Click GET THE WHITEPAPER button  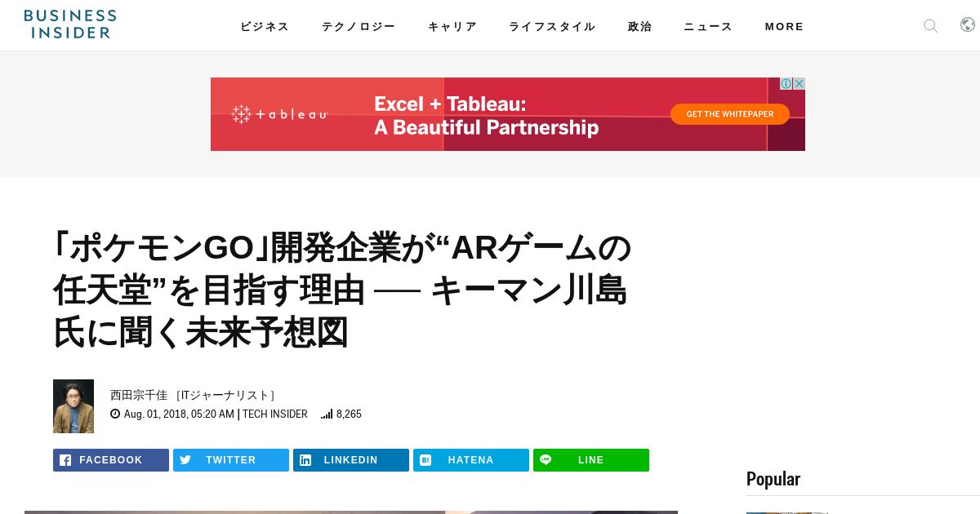click(x=730, y=114)
